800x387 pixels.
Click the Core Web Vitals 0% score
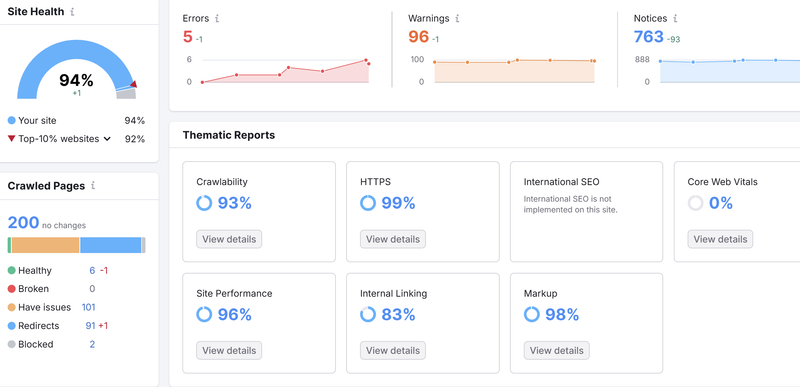(x=721, y=203)
